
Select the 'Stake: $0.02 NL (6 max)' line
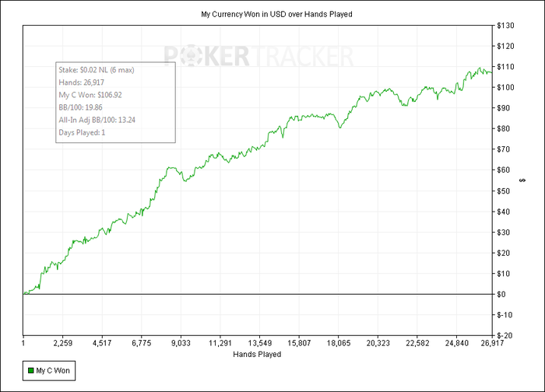[x=97, y=70]
